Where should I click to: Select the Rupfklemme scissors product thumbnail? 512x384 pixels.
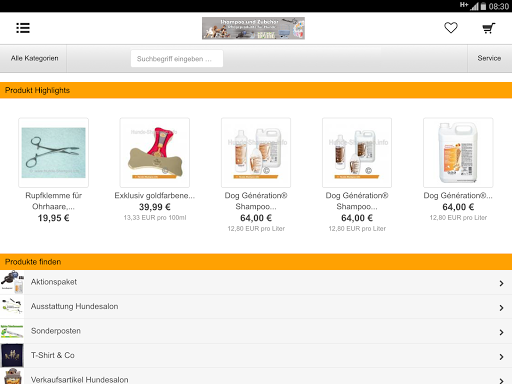click(54, 153)
